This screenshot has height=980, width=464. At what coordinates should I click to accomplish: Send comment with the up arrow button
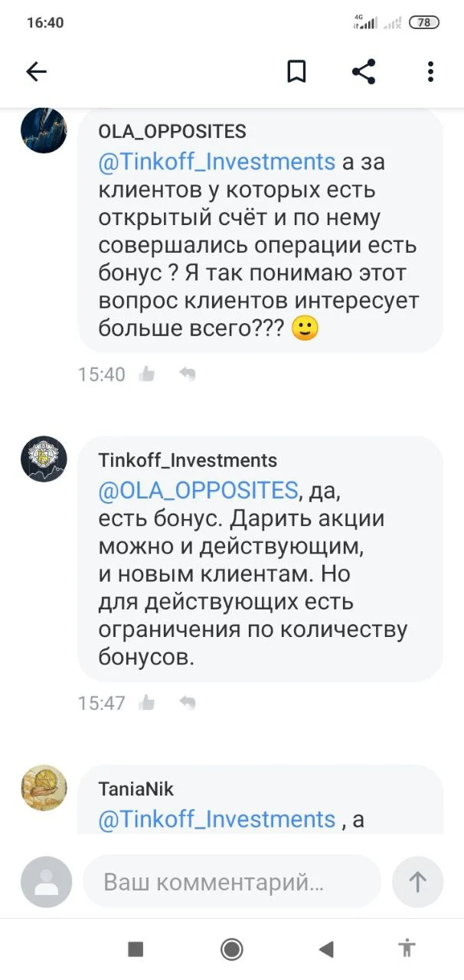417,882
